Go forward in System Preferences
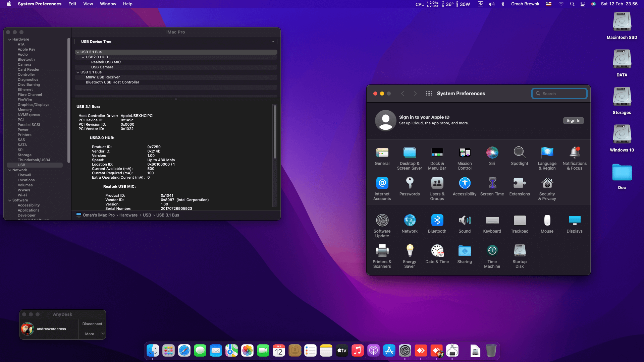 [415, 94]
